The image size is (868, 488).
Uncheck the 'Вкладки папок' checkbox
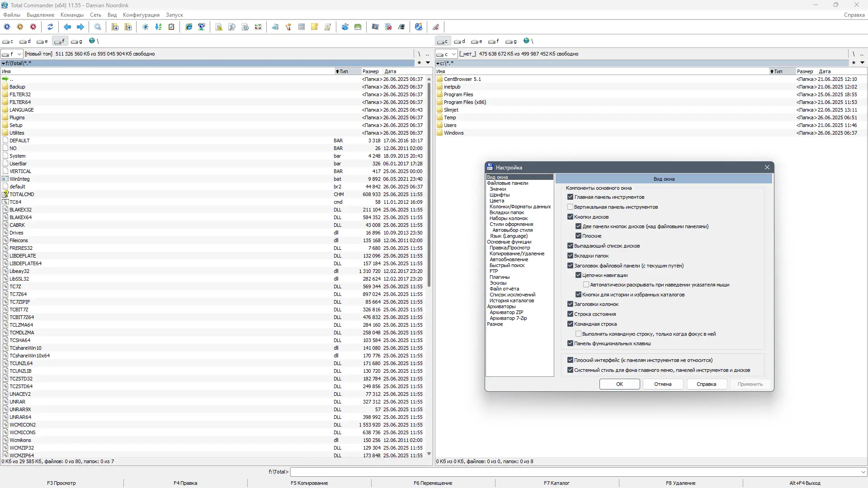click(x=571, y=256)
